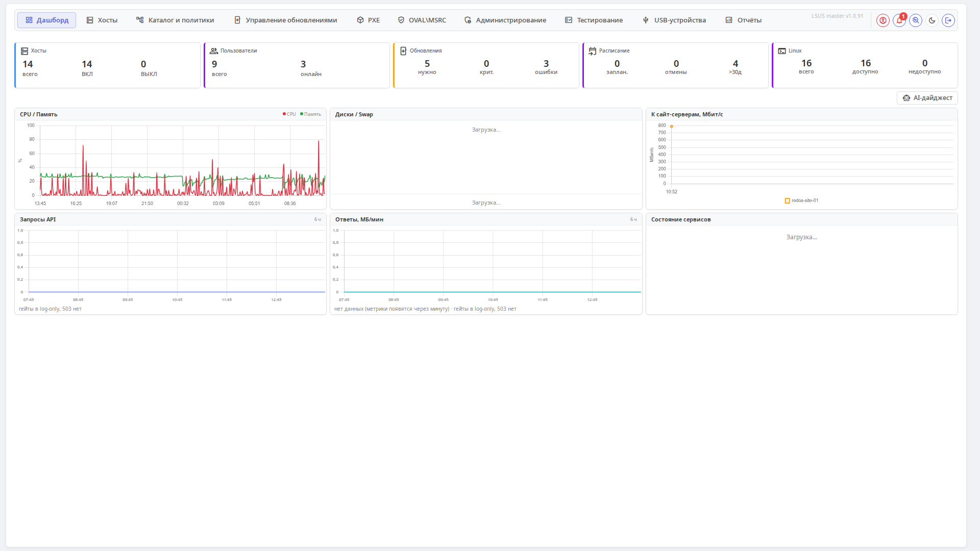Image resolution: width=980 pixels, height=551 pixels.
Task: Open the PXE section
Action: tap(368, 20)
